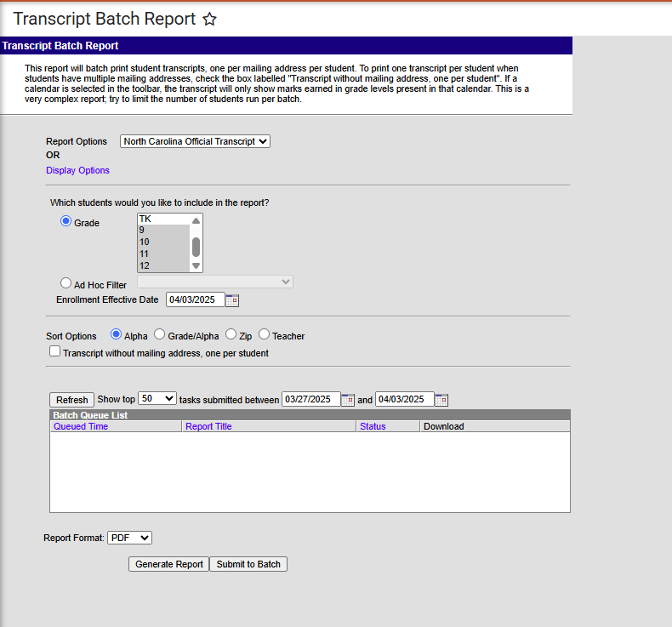The height and width of the screenshot is (627, 672).
Task: Click the Batch Queue List header
Action: click(310, 415)
